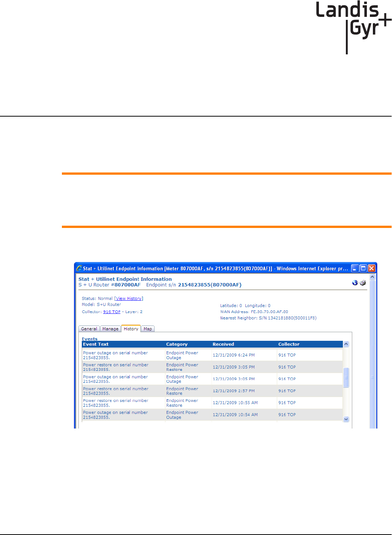This screenshot has height=535, width=392.
Task: Close the Internet Explorer window
Action: coord(371,268)
